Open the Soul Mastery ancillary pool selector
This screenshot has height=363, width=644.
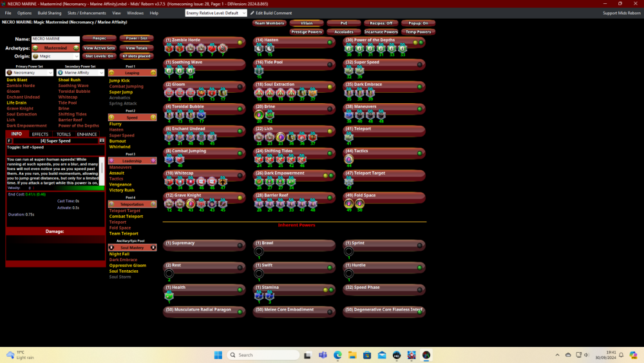pyautogui.click(x=132, y=248)
